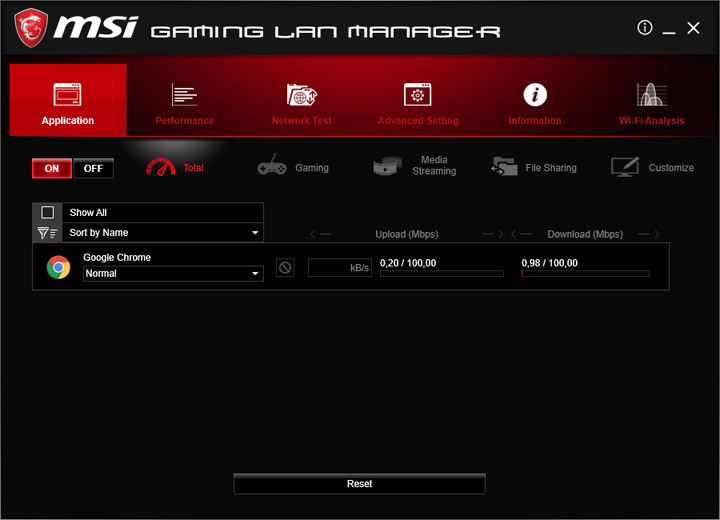The width and height of the screenshot is (720, 520).
Task: Click the Reset button
Action: 360,484
